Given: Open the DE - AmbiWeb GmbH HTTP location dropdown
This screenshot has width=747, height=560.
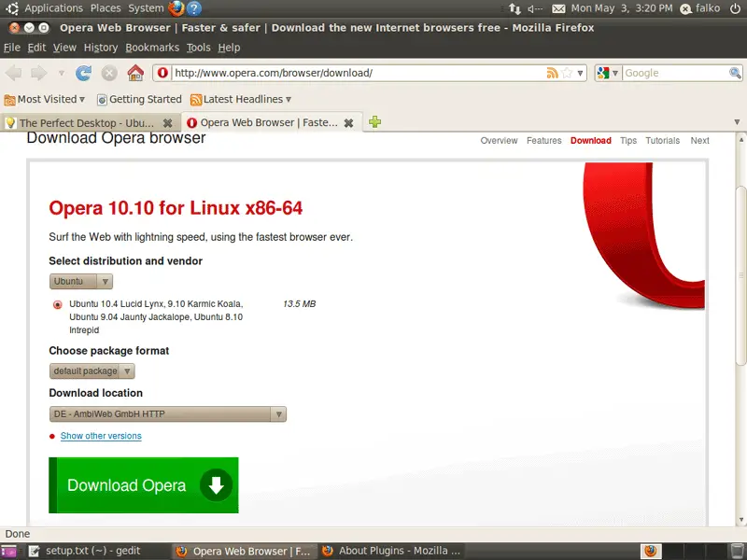Looking at the screenshot, I should [x=167, y=413].
